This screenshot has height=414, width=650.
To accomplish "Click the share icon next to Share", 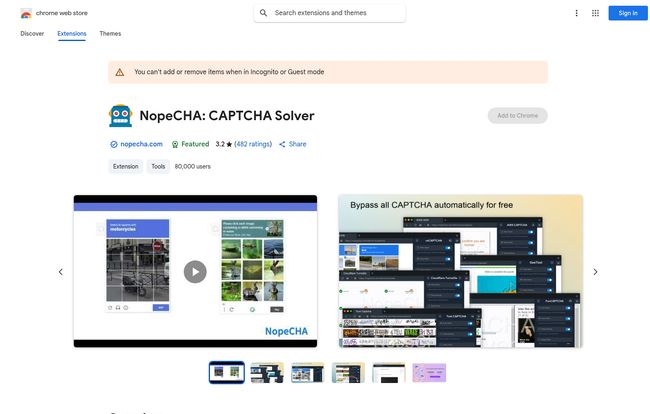I will coord(282,144).
